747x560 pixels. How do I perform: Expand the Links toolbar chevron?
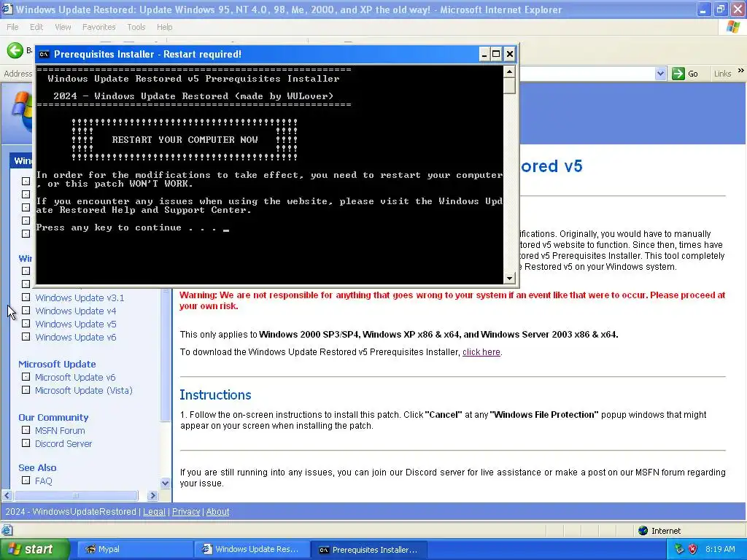pyautogui.click(x=741, y=71)
